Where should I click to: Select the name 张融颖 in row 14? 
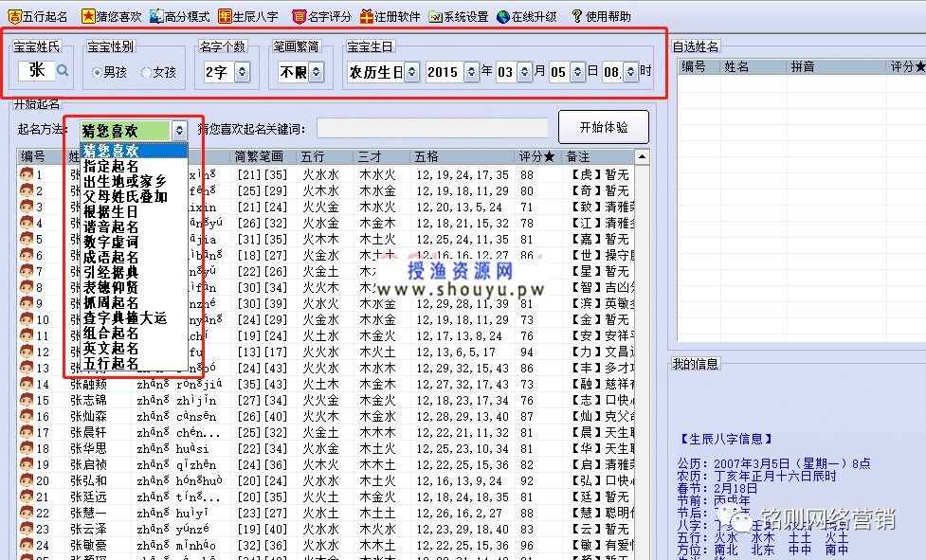tap(88, 384)
